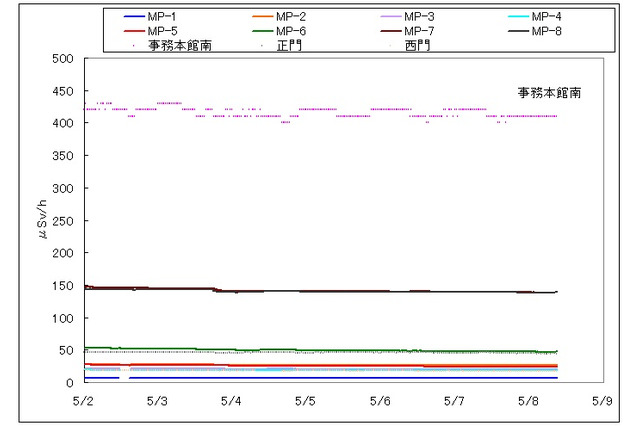Click the MP-3 legend label
The height and width of the screenshot is (426, 640).
419,17
